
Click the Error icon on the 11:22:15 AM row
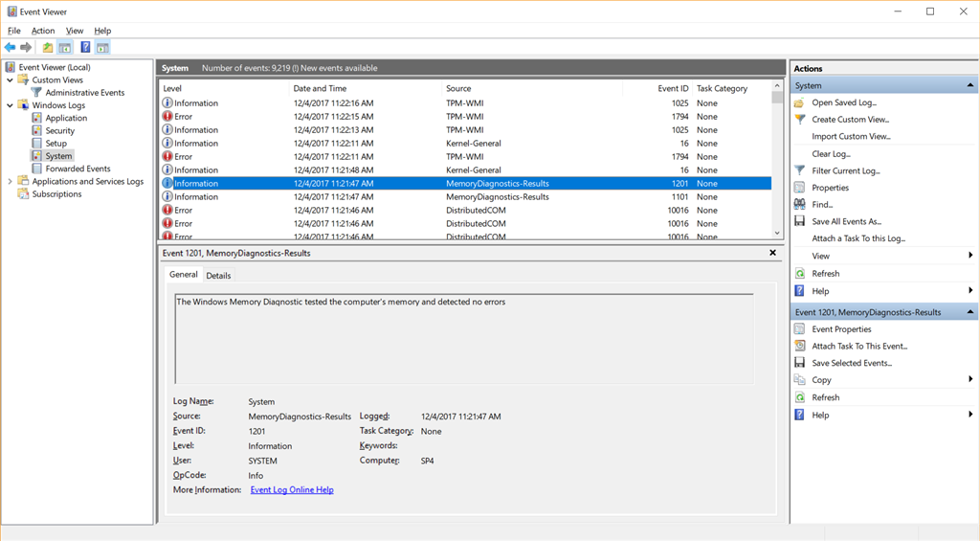(x=167, y=116)
